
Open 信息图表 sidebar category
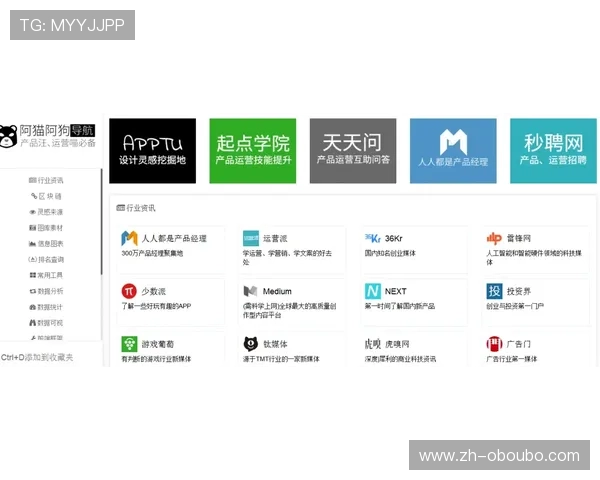tap(46, 243)
